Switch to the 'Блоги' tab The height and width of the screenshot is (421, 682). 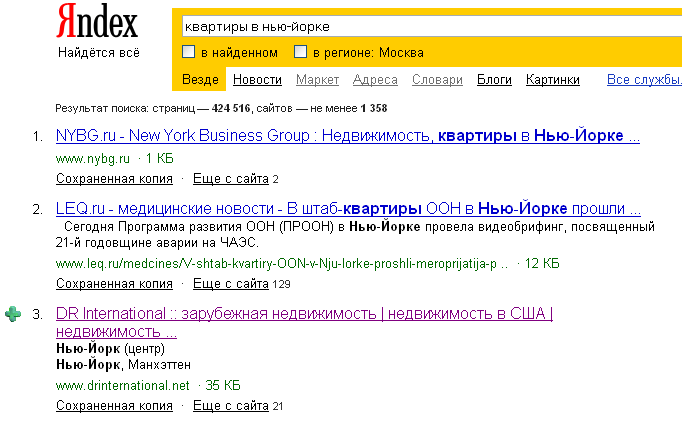pyautogui.click(x=494, y=80)
